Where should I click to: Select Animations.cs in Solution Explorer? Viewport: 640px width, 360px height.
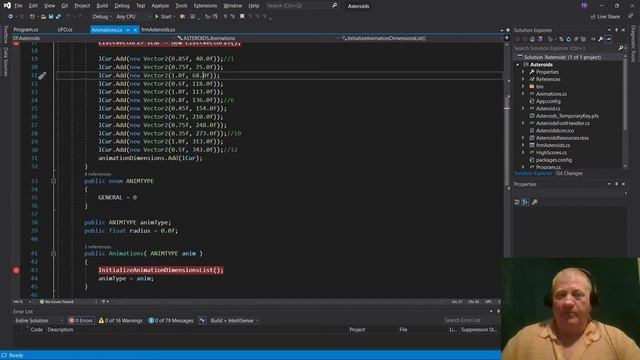click(551, 94)
